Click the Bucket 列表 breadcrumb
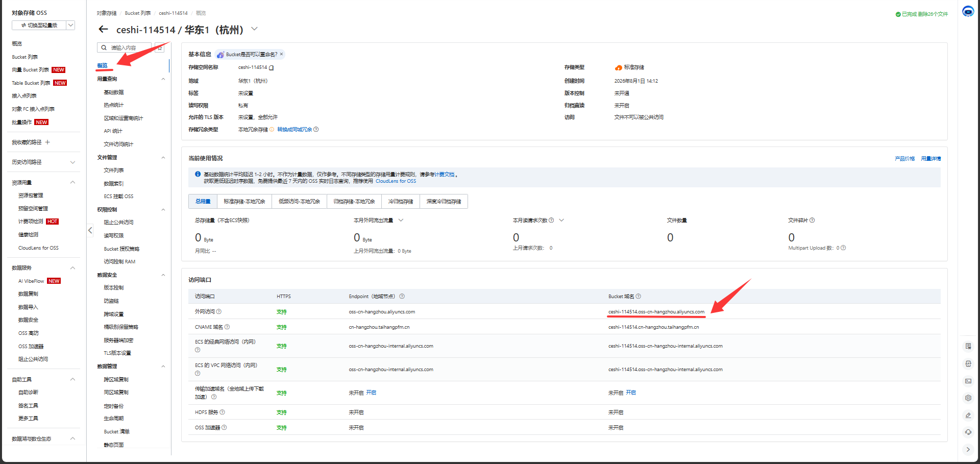 [x=138, y=13]
